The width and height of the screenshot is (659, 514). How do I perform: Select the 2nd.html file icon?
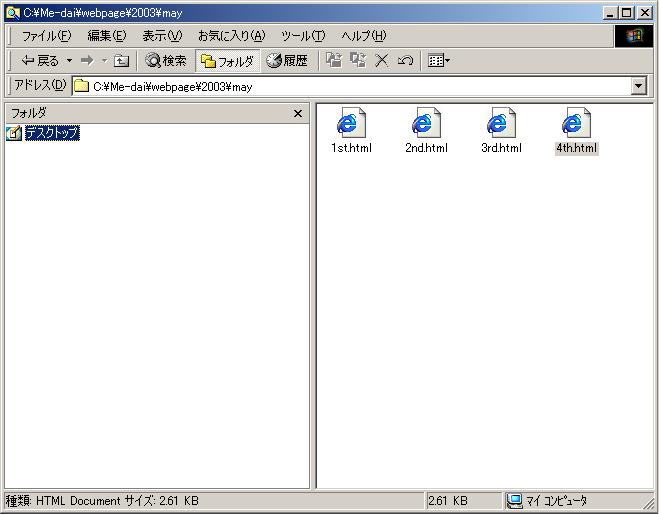coord(426,122)
